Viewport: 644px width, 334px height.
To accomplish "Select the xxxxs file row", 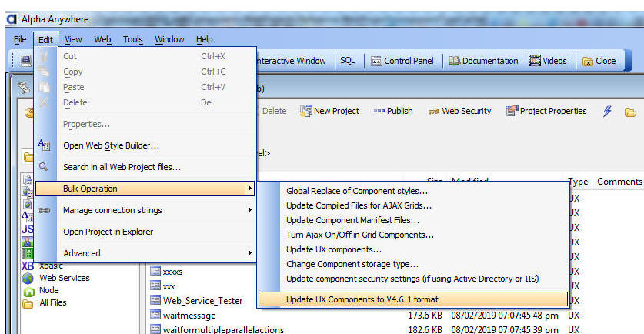I will [172, 272].
